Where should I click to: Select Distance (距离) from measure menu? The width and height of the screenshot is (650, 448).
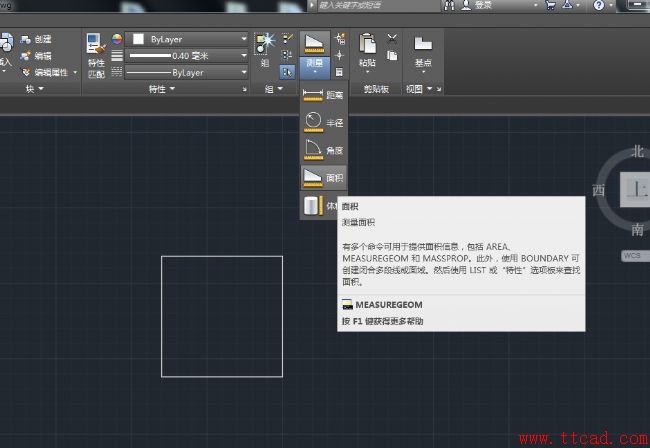324,95
